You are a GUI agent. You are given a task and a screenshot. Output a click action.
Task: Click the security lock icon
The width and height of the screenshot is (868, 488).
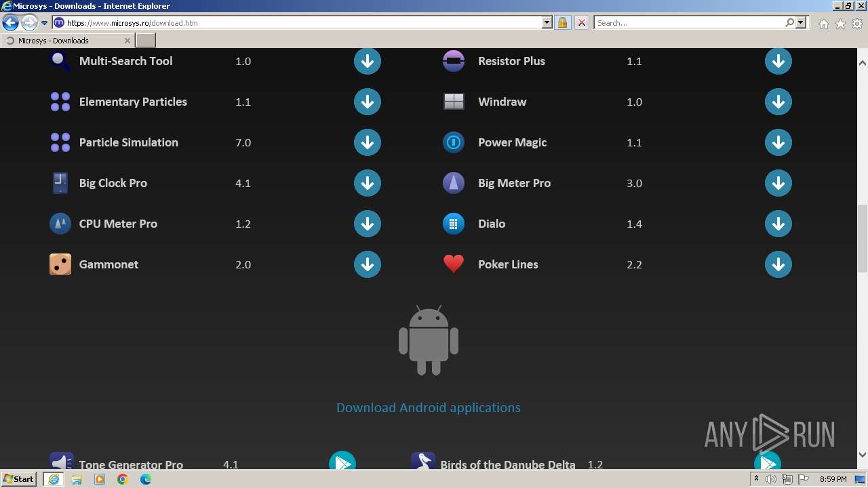point(562,23)
